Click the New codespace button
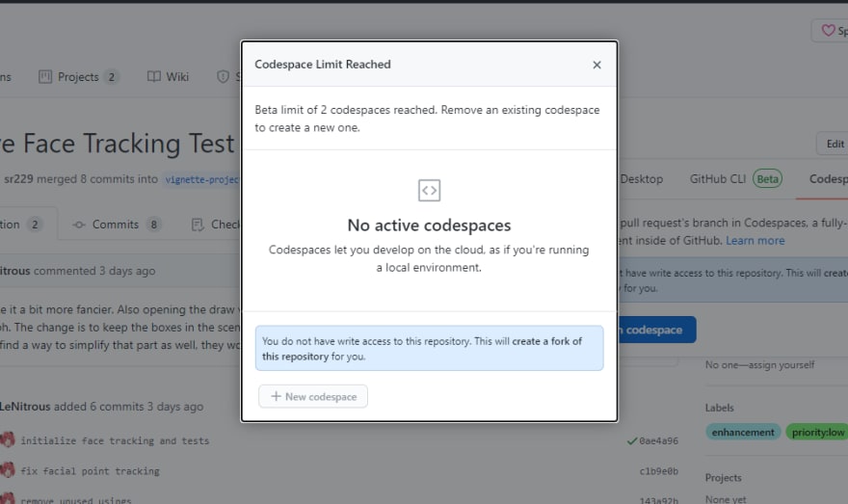Screen dimensions: 848x504 (313, 396)
